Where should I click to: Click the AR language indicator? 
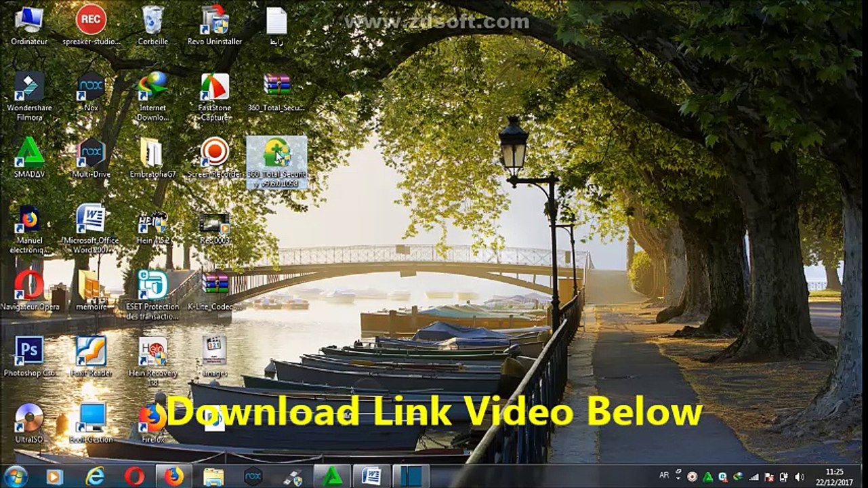665,476
